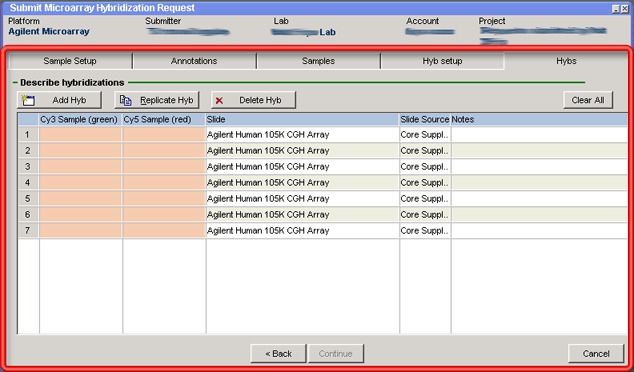
Task: Select the Cy5 sample cell in row 4
Action: point(164,183)
